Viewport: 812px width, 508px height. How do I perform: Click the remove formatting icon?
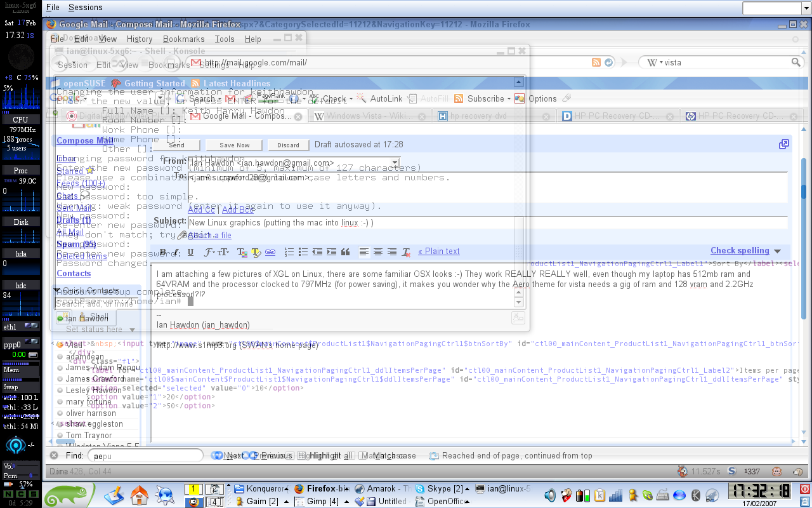pyautogui.click(x=407, y=252)
